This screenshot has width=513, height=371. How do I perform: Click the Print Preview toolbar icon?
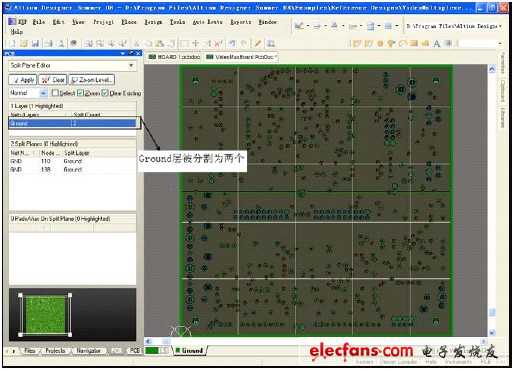(61, 44)
